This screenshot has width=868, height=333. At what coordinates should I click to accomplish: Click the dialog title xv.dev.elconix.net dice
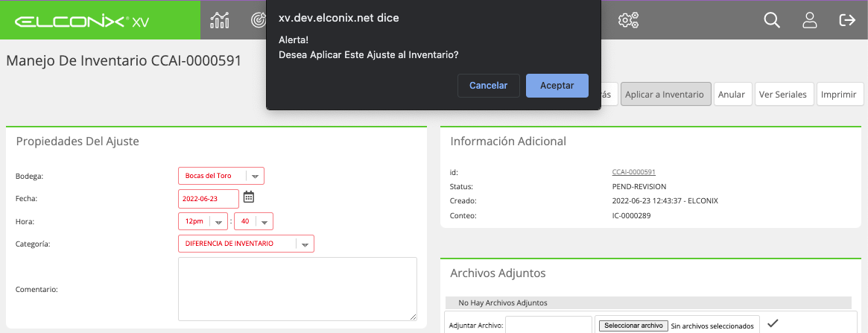[339, 18]
